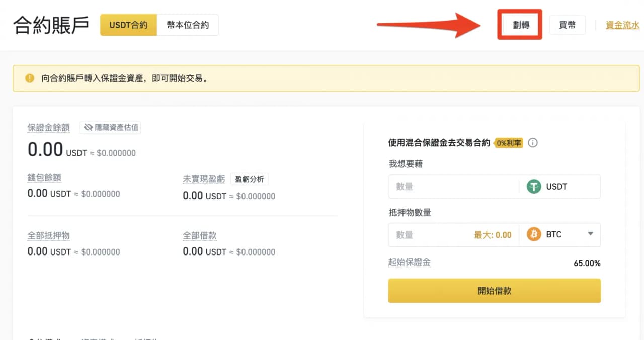Click the USDT coin icon beside the amount field
The image size is (644, 340).
534,186
